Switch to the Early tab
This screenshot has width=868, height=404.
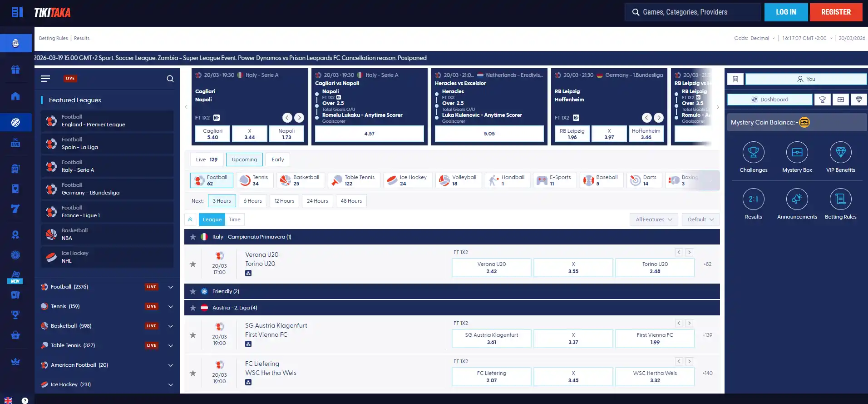(x=278, y=160)
